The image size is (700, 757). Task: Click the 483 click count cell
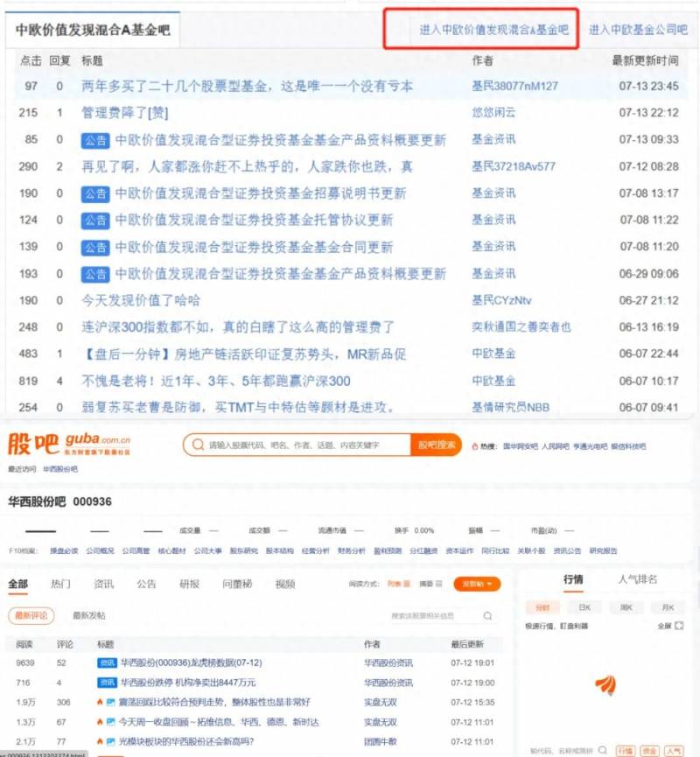pyautogui.click(x=28, y=354)
